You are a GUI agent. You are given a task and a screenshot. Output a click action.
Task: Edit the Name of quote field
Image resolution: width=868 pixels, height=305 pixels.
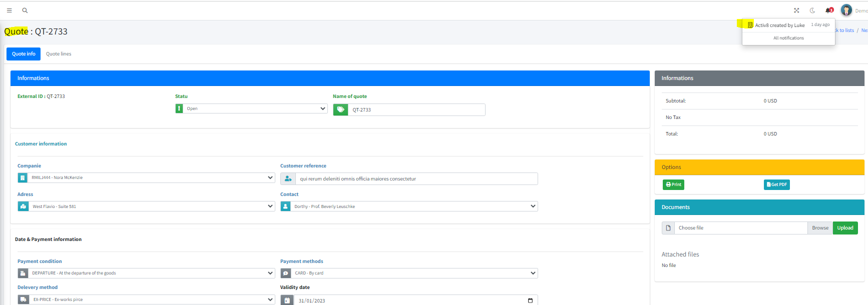pos(416,109)
